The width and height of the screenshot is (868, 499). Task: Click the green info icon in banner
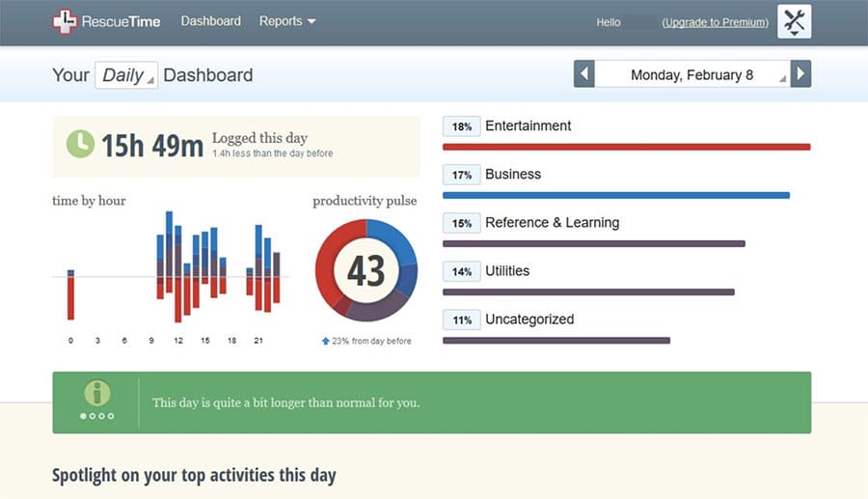click(x=96, y=393)
